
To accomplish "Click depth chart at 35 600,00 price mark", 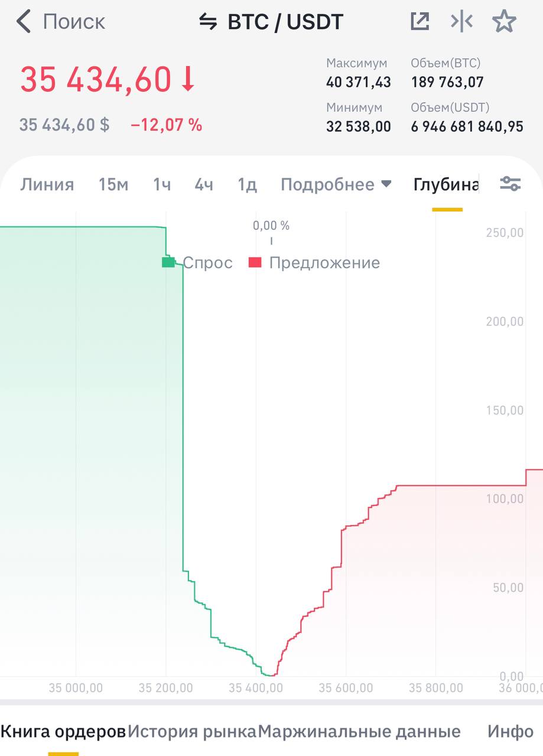I will 346,687.
